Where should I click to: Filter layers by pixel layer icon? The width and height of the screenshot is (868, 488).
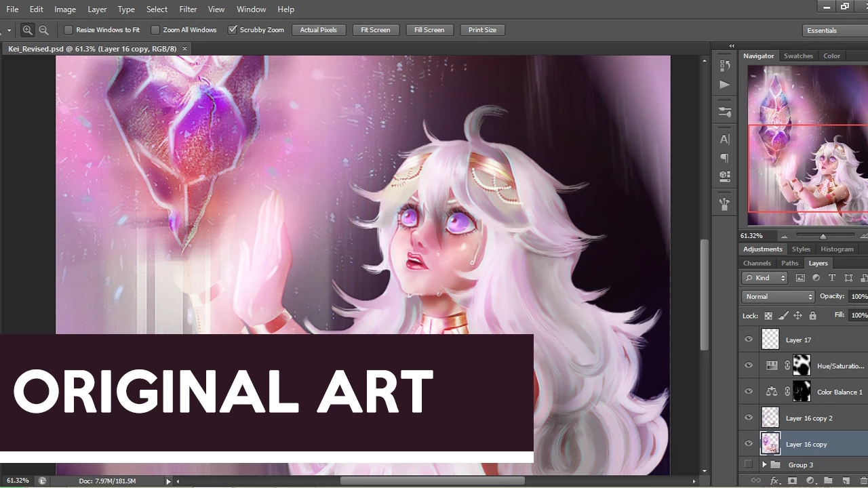800,278
